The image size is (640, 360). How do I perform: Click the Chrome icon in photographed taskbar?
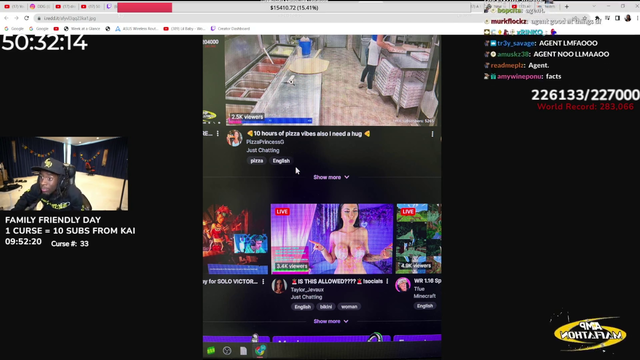(260, 350)
